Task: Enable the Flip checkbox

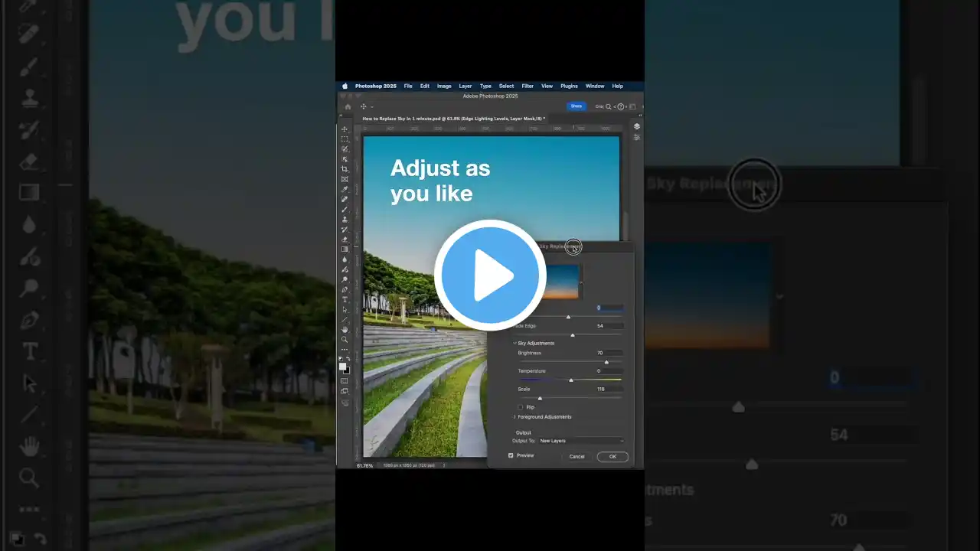Action: tap(521, 407)
